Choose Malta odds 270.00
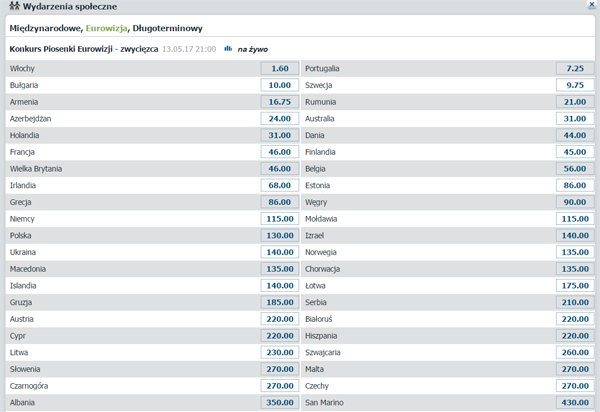 pyautogui.click(x=575, y=369)
